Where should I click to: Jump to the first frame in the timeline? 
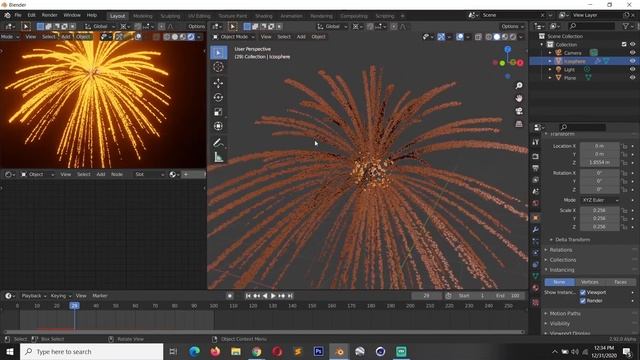[248, 296]
